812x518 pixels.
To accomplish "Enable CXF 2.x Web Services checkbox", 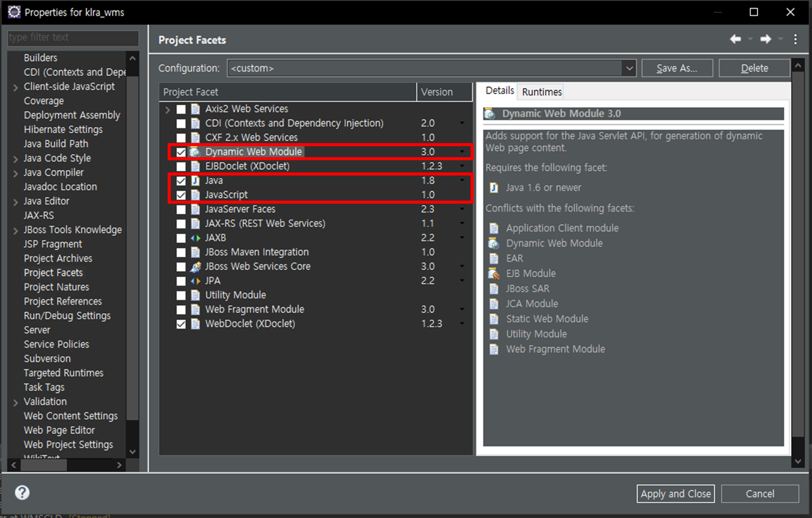I will tap(181, 138).
